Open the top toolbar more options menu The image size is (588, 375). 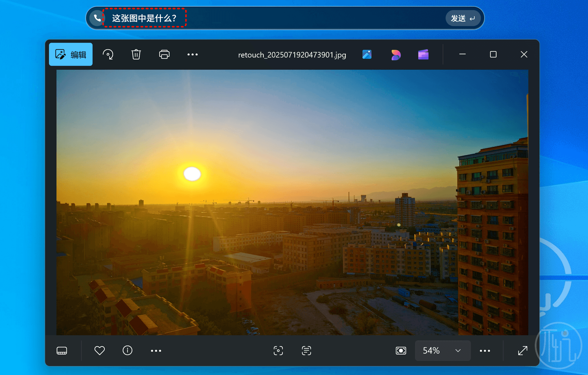pyautogui.click(x=192, y=55)
